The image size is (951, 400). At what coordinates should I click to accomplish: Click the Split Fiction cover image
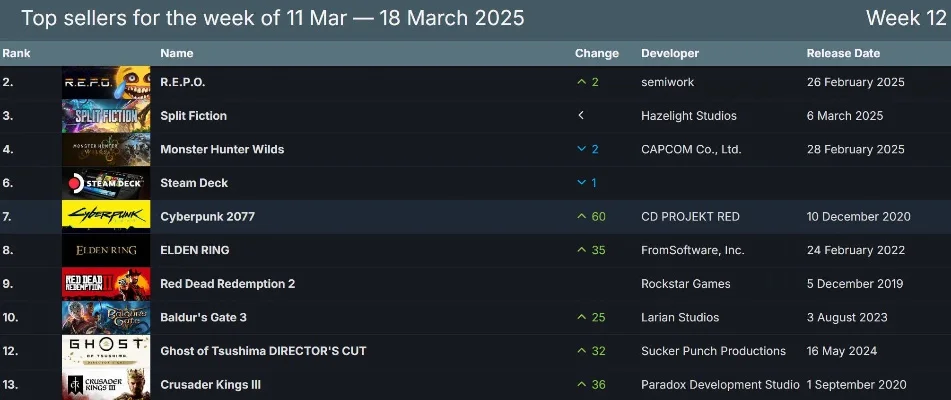coord(106,116)
